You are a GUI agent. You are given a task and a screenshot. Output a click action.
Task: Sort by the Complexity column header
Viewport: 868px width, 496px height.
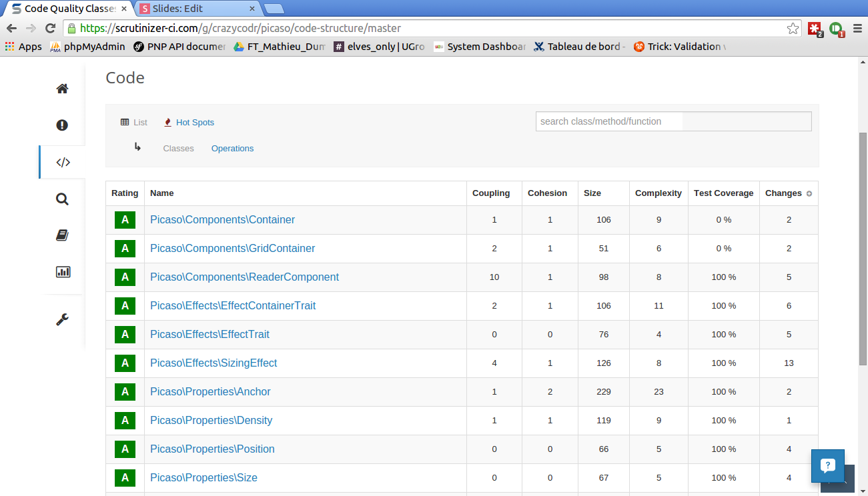pyautogui.click(x=659, y=193)
